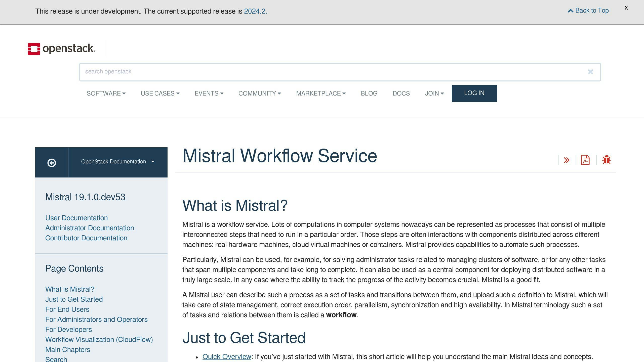
Task: Clear the search field using the X icon
Action: click(590, 72)
